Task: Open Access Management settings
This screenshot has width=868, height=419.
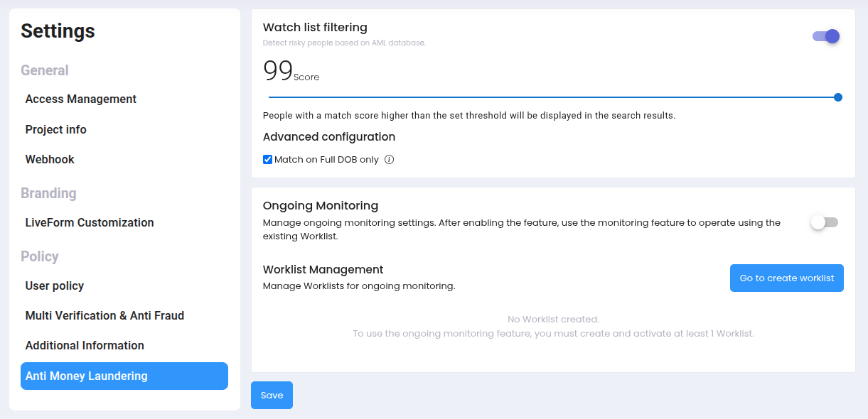Action: pos(80,99)
